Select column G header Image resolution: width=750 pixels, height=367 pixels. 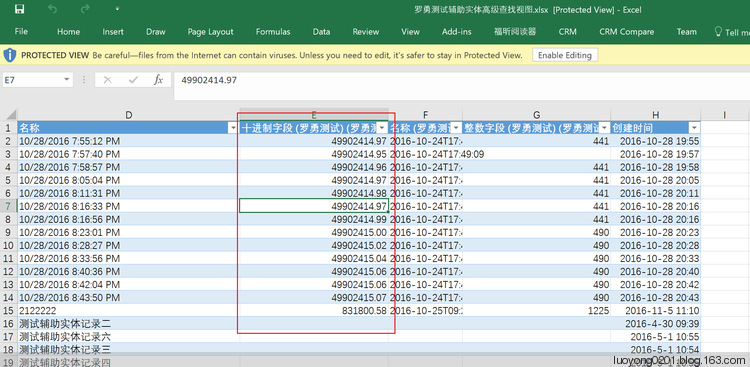tap(536, 114)
